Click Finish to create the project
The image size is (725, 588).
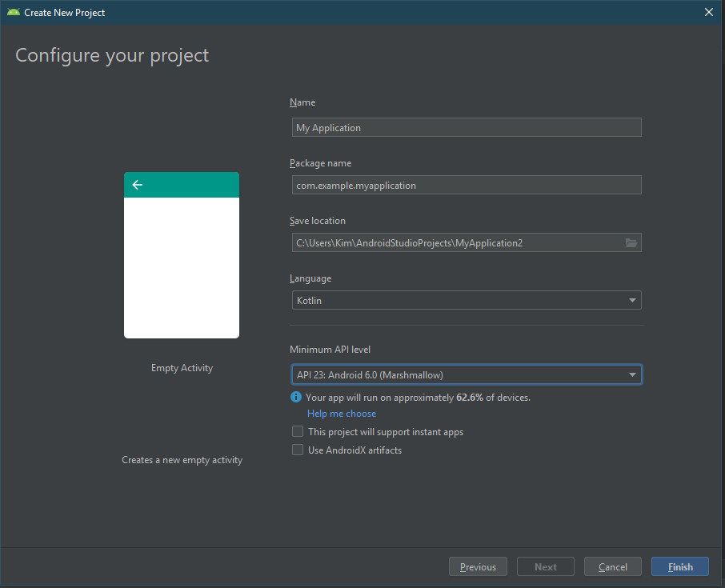pos(680,566)
